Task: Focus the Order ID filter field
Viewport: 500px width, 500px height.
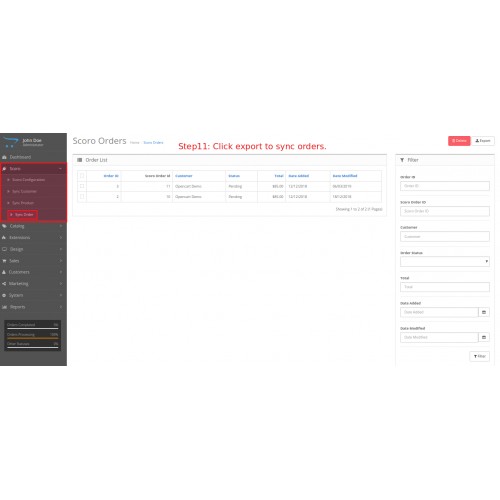Action: click(x=445, y=186)
